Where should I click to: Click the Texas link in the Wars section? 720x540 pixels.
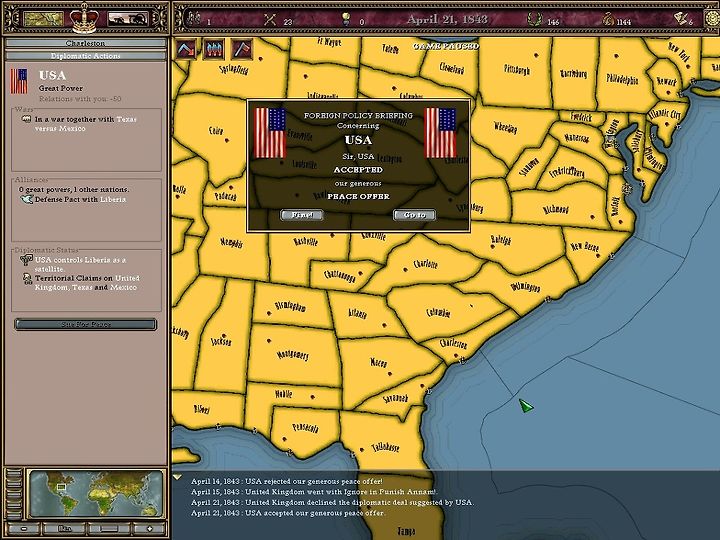click(126, 119)
